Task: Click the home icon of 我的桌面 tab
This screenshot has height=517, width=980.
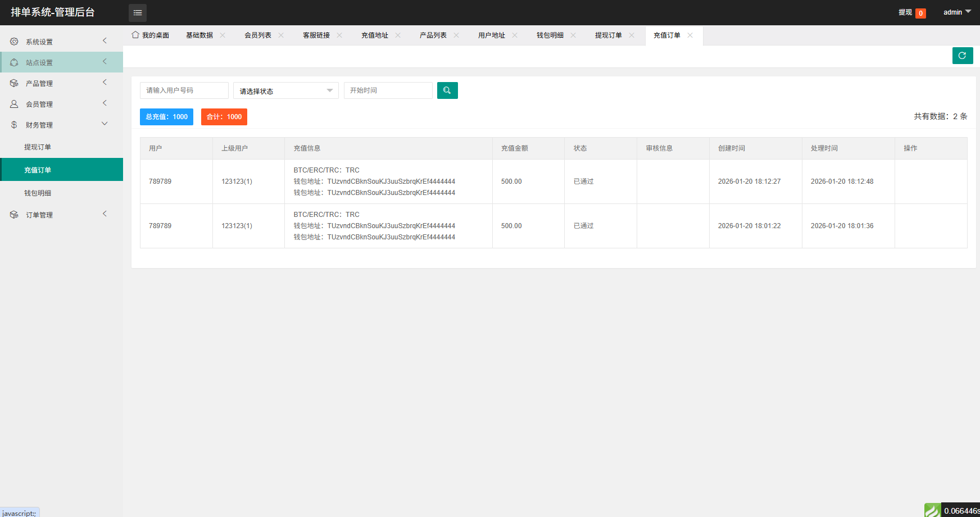Action: [x=135, y=35]
